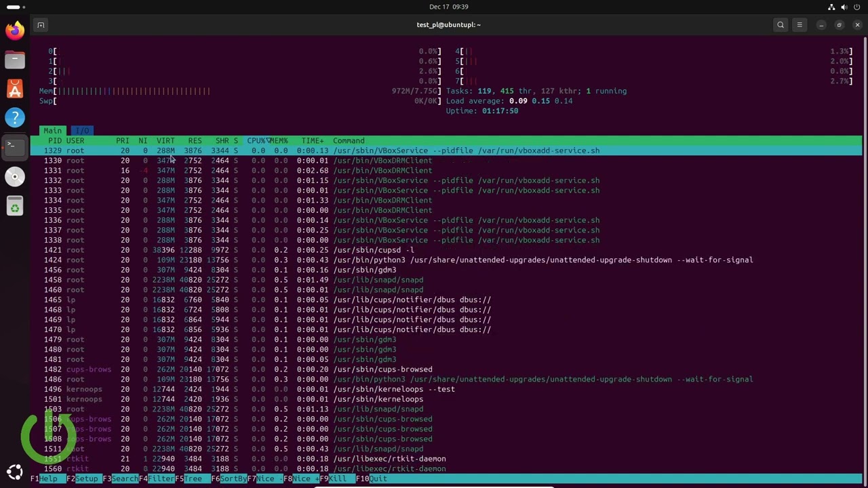This screenshot has height=488, width=868.
Task: Select process 1424 unattended-upgrade-shutdown row
Action: coord(446,260)
